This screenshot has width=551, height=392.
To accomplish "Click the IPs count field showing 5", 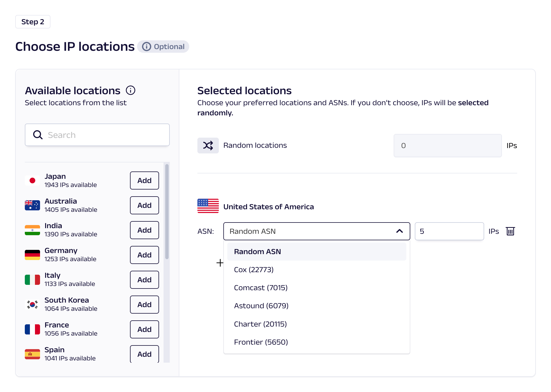I will coord(449,231).
